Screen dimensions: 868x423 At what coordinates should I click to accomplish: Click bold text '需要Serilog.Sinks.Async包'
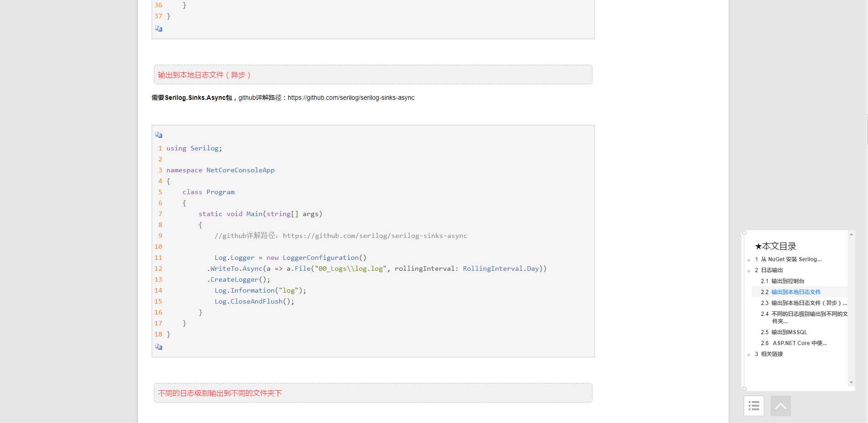point(192,98)
